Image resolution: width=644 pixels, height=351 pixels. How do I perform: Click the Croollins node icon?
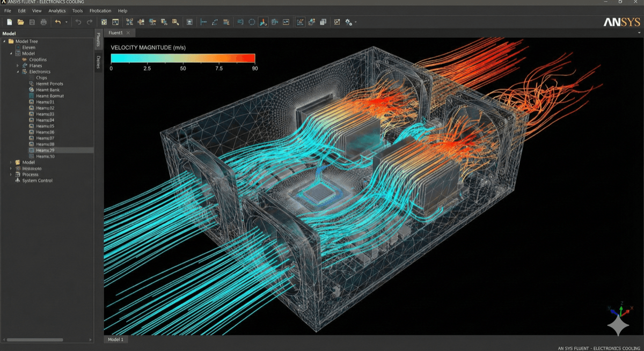25,60
